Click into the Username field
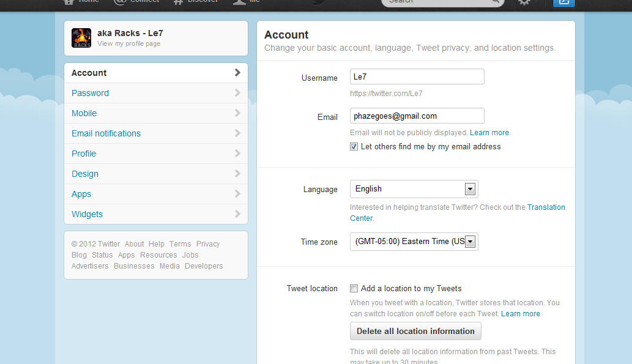This screenshot has width=632, height=364. [x=417, y=76]
